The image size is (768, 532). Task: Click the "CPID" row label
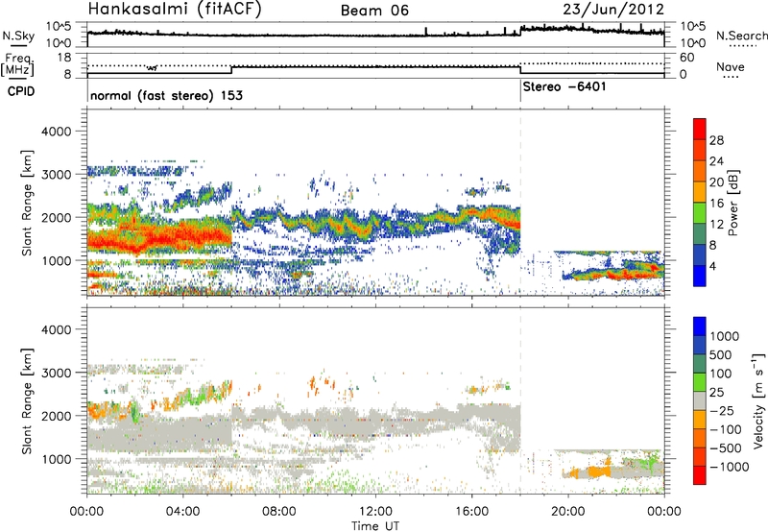21,91
